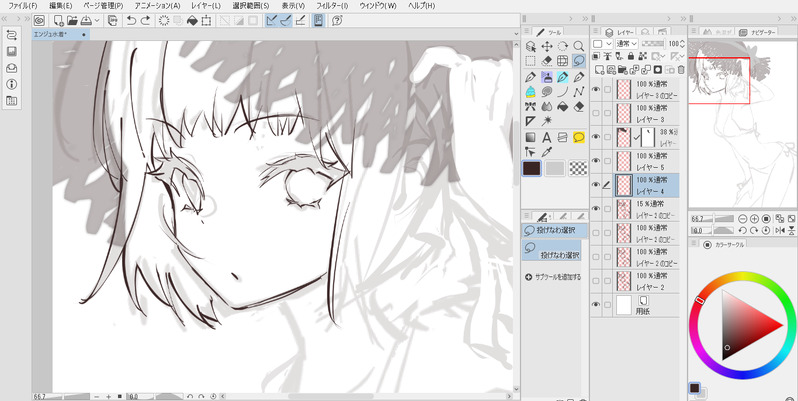The height and width of the screenshot is (401, 798).
Task: Hide the レイヤー 3のコピー layer
Action: (x=596, y=89)
